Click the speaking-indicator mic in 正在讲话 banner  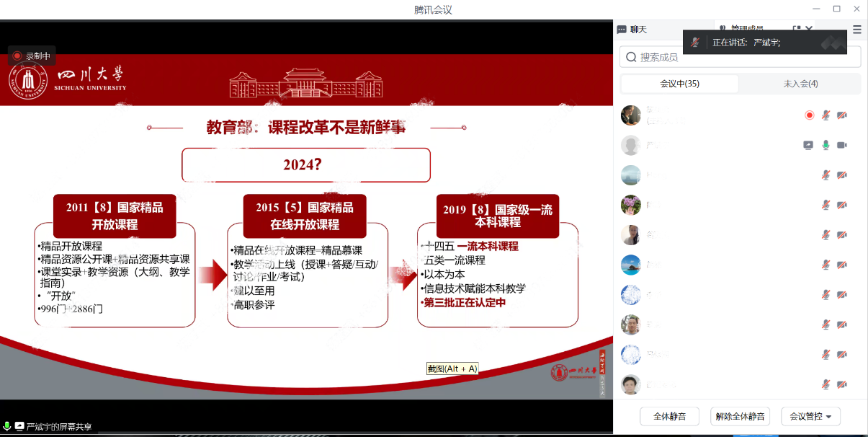tap(695, 42)
